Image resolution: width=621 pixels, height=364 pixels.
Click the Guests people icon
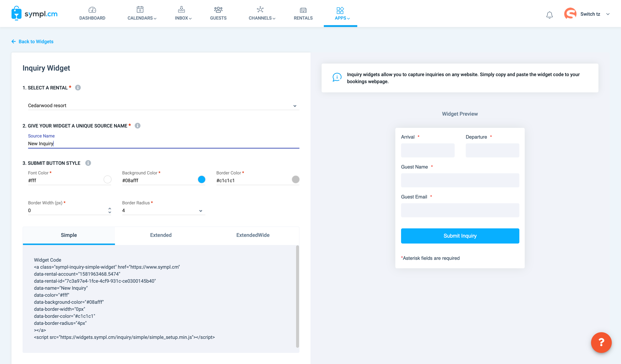tap(218, 10)
